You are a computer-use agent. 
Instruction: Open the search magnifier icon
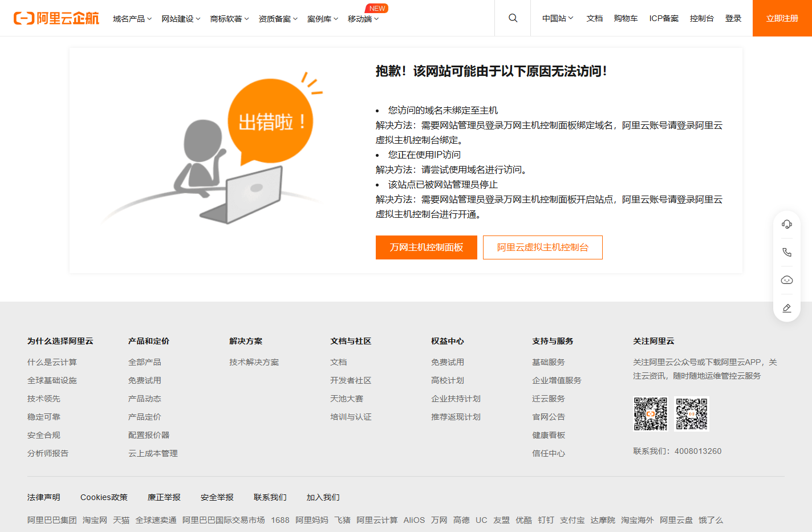tap(513, 18)
